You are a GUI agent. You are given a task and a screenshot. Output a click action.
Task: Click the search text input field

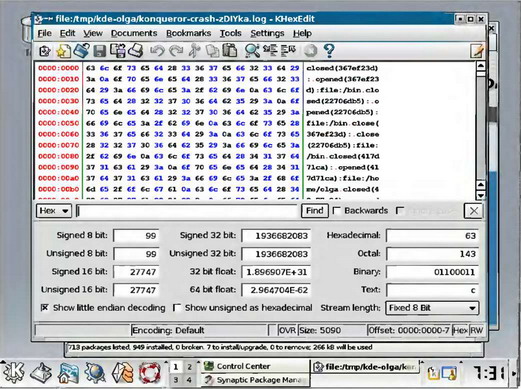(187, 211)
